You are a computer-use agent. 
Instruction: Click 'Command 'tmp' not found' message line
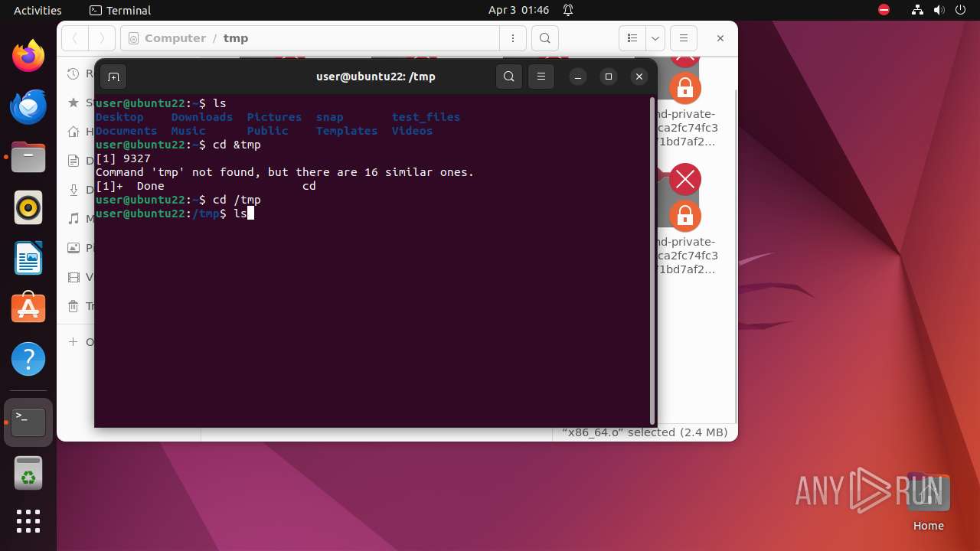[285, 172]
